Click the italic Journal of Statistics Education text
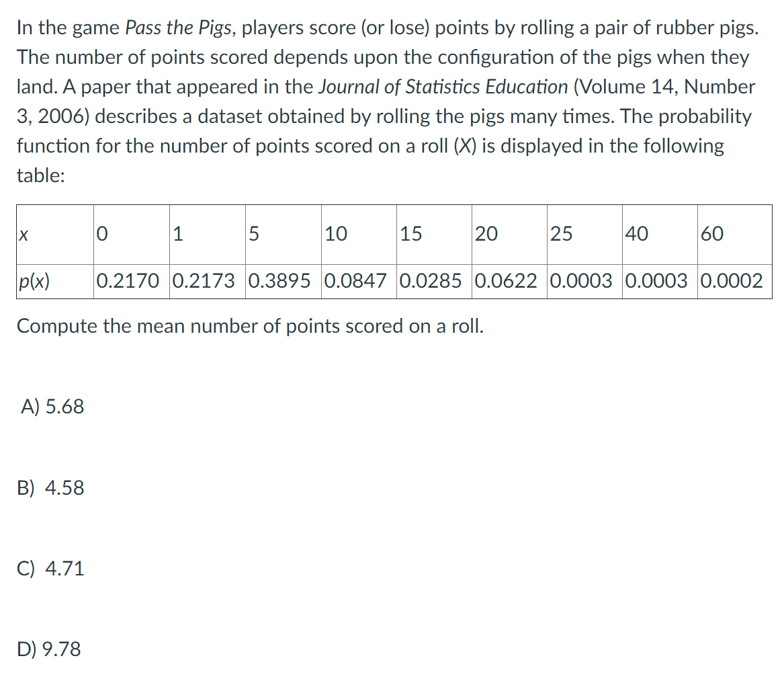 click(x=443, y=87)
